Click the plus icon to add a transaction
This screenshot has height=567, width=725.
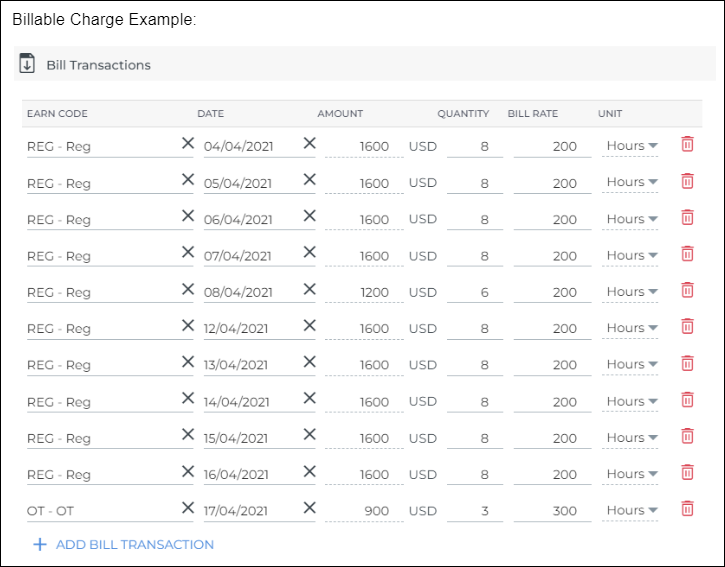point(40,544)
